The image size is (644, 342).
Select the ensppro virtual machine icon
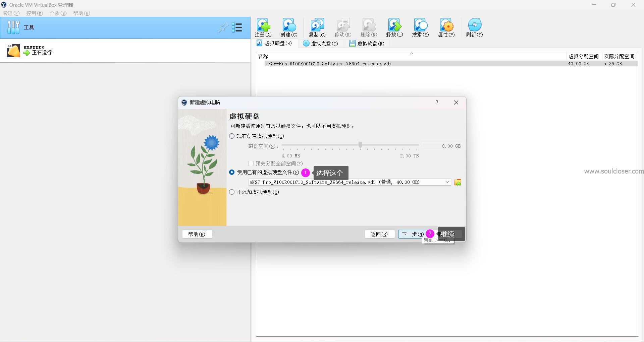[x=13, y=51]
